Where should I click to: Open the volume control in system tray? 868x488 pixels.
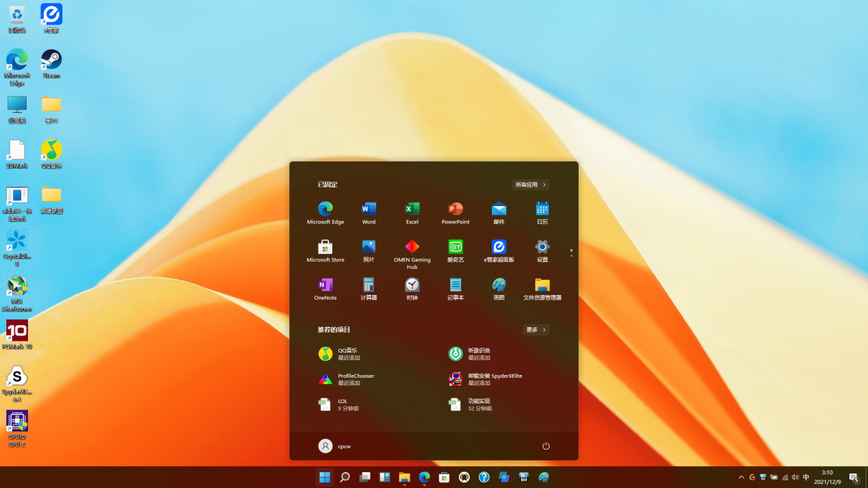(795, 477)
